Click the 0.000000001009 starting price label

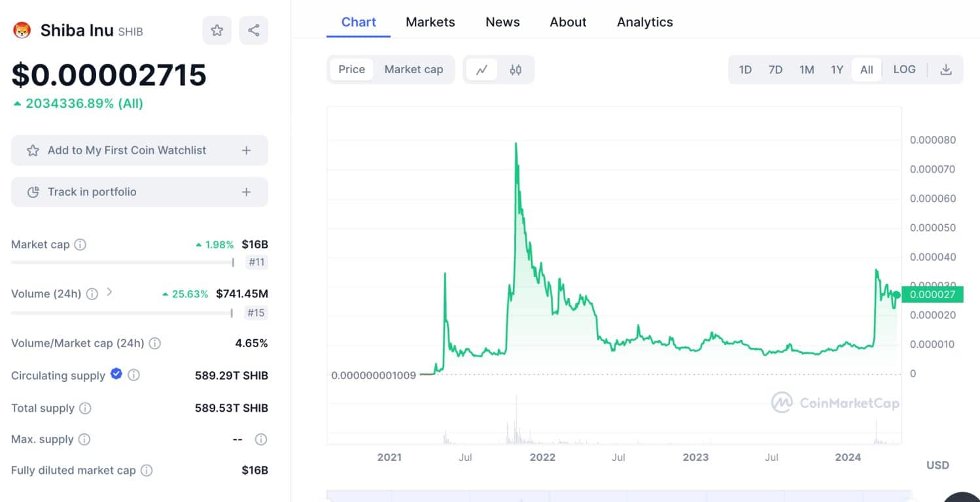[x=374, y=375]
